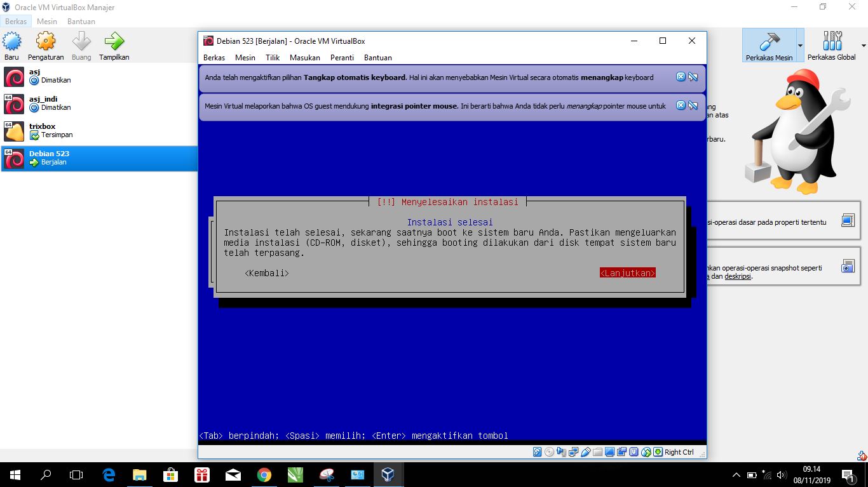This screenshot has height=487, width=868.
Task: Open the Bantuan menu in VirtualBox Manager
Action: pos(81,21)
